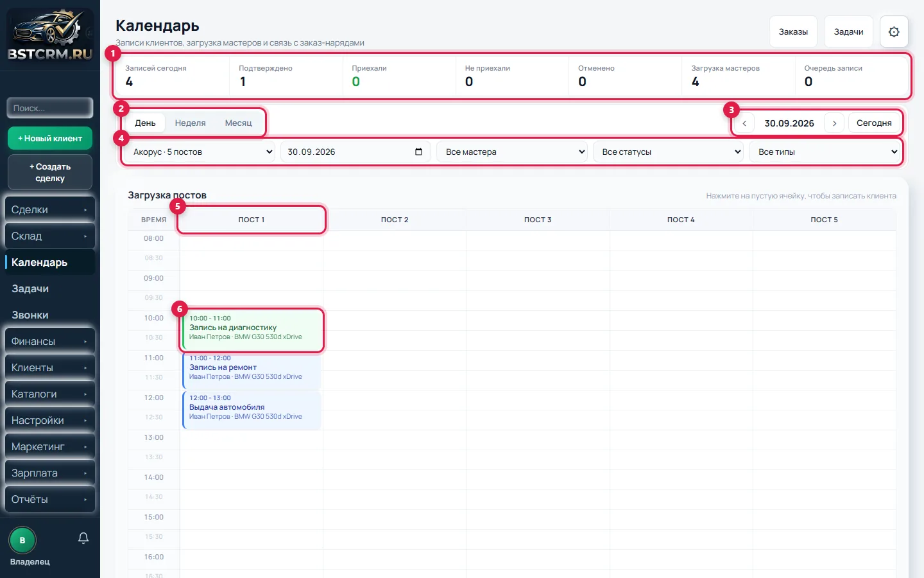Screen dimensions: 924x578
Task: Click the ПОСТ 1 column header
Action: (252, 220)
